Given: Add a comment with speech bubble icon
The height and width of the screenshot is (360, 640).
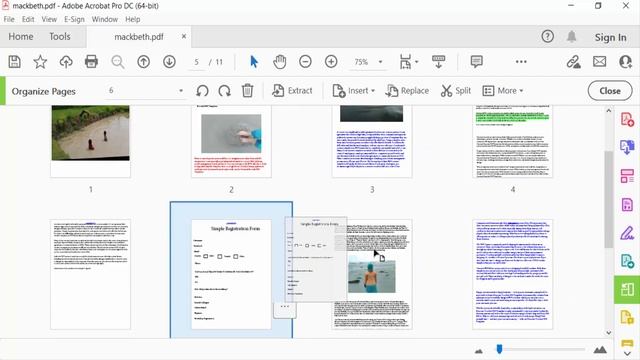Looking at the screenshot, I should [476, 62].
